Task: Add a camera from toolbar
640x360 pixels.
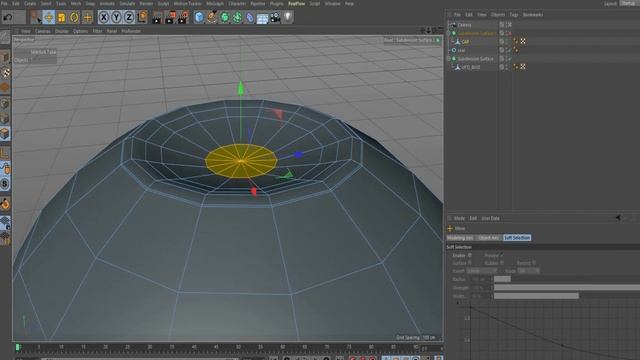Action: (275, 18)
